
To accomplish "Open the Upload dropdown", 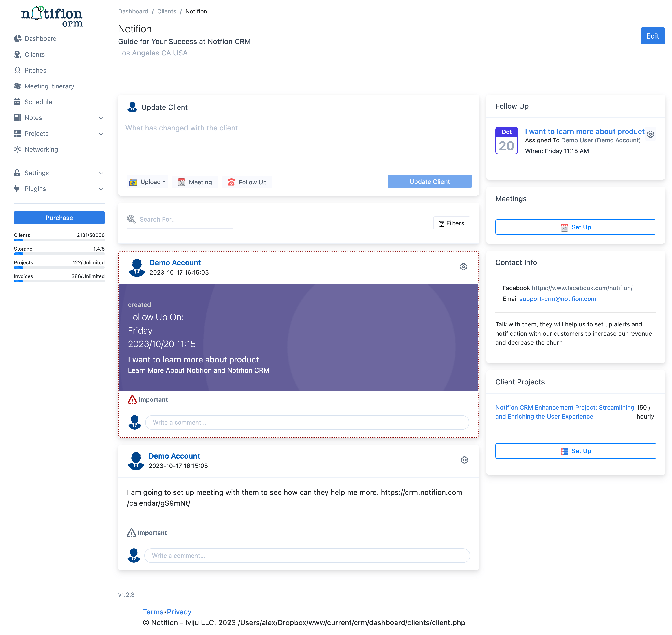I will [147, 182].
